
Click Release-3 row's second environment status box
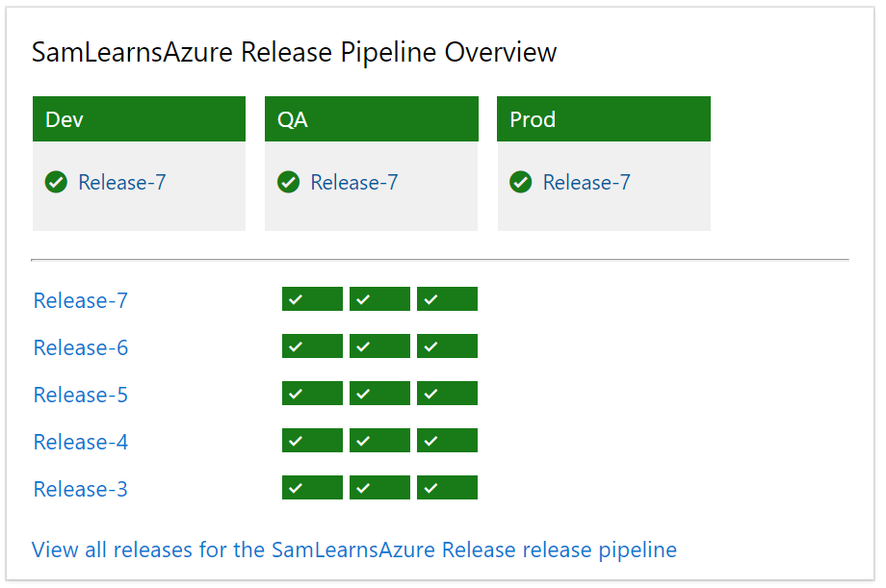379,488
